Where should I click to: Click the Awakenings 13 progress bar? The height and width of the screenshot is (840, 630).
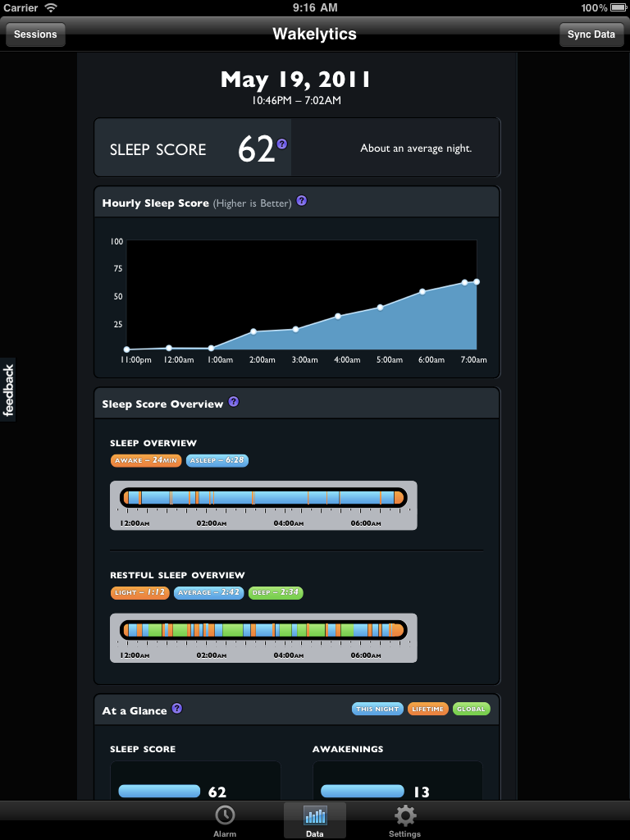point(362,792)
